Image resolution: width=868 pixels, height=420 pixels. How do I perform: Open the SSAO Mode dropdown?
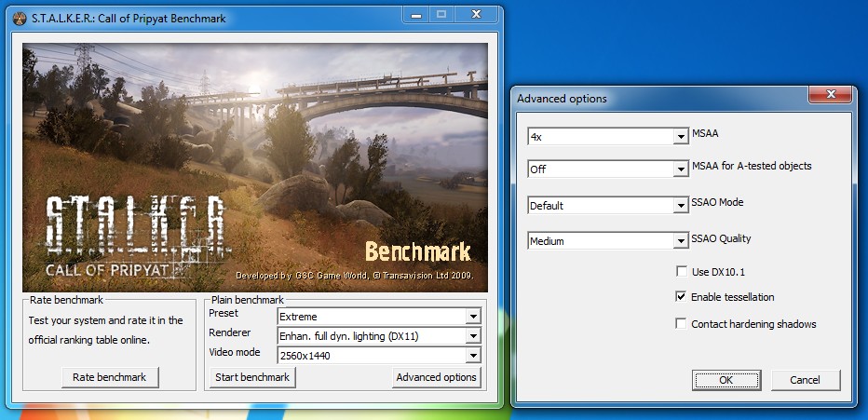tap(608, 205)
